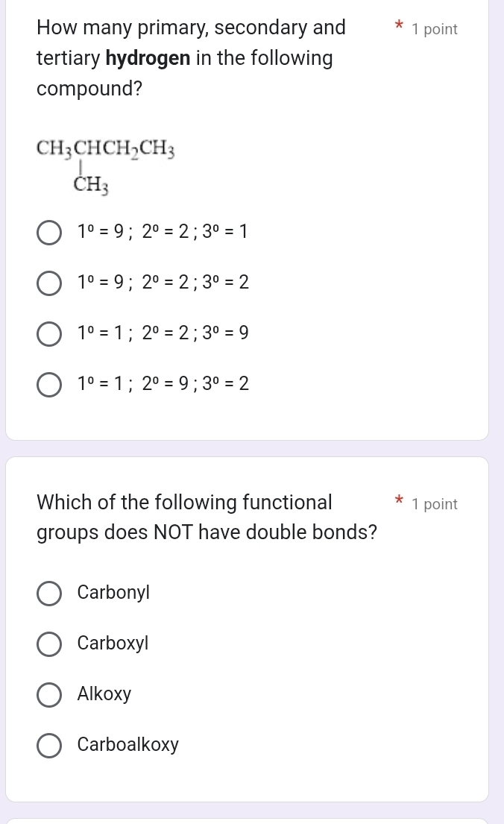This screenshot has width=504, height=824.
Task: Click the 1 point label on second question
Action: (x=435, y=504)
